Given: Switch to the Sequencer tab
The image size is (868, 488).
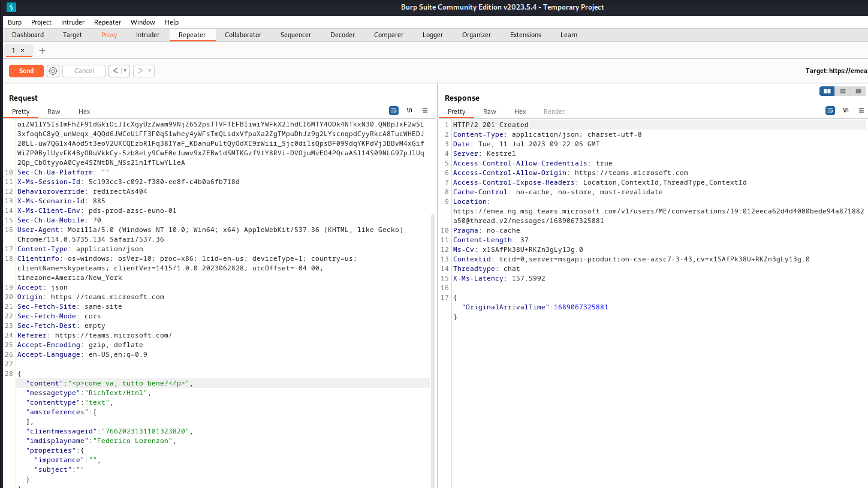Looking at the screenshot, I should 296,35.
